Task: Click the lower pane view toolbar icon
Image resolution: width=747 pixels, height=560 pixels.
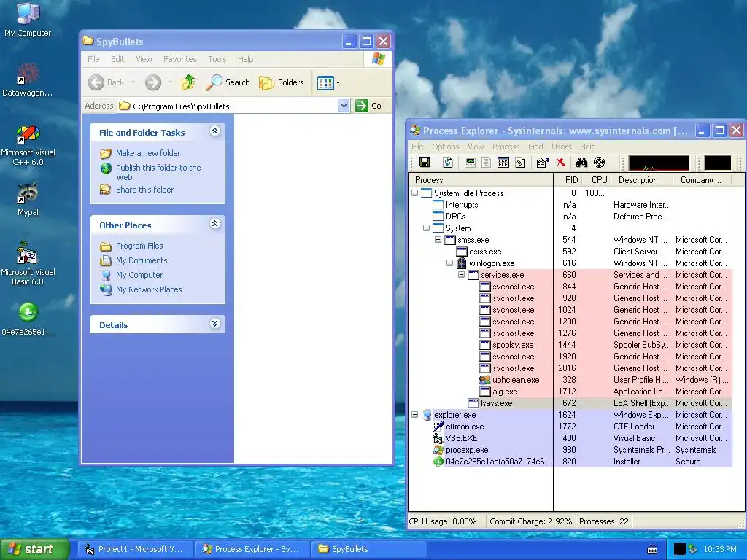Action: (503, 163)
